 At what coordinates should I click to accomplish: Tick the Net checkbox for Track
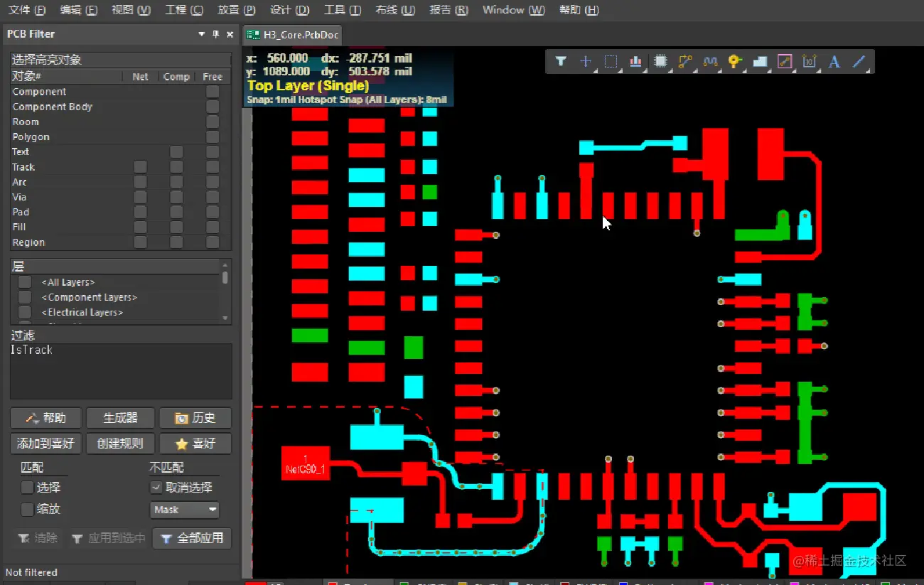(x=141, y=167)
